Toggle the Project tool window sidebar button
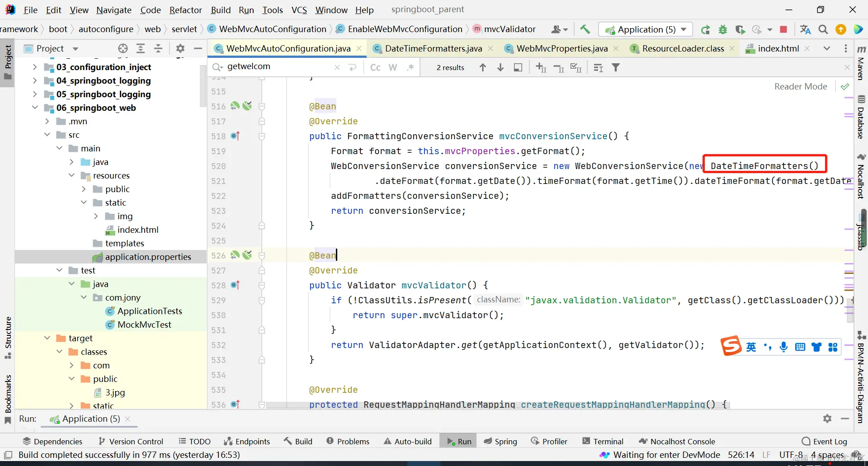 (8, 62)
